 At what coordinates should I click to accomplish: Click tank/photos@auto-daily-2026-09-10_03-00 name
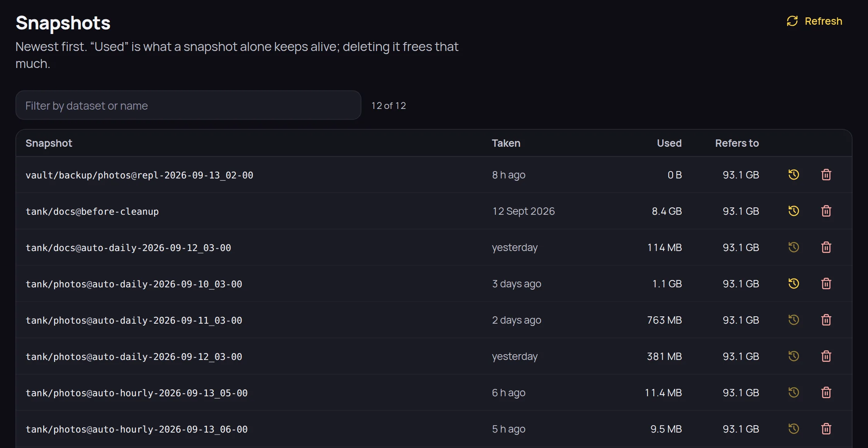click(134, 284)
